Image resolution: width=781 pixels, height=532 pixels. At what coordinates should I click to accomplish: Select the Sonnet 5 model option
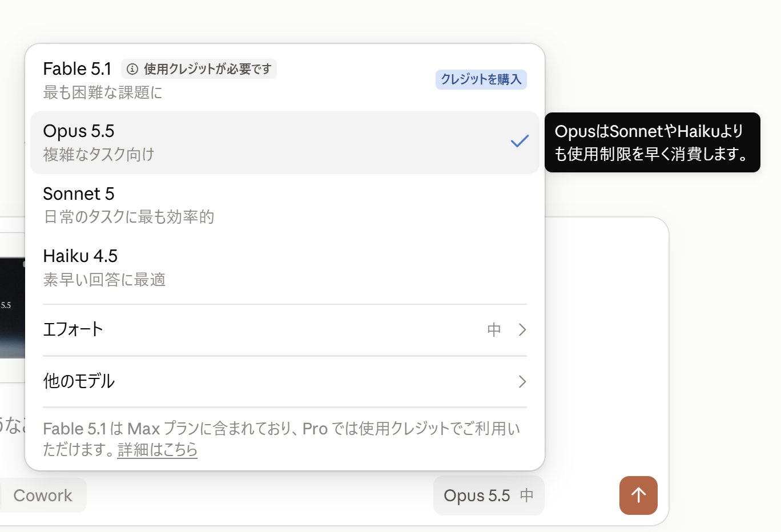pyautogui.click(x=285, y=205)
